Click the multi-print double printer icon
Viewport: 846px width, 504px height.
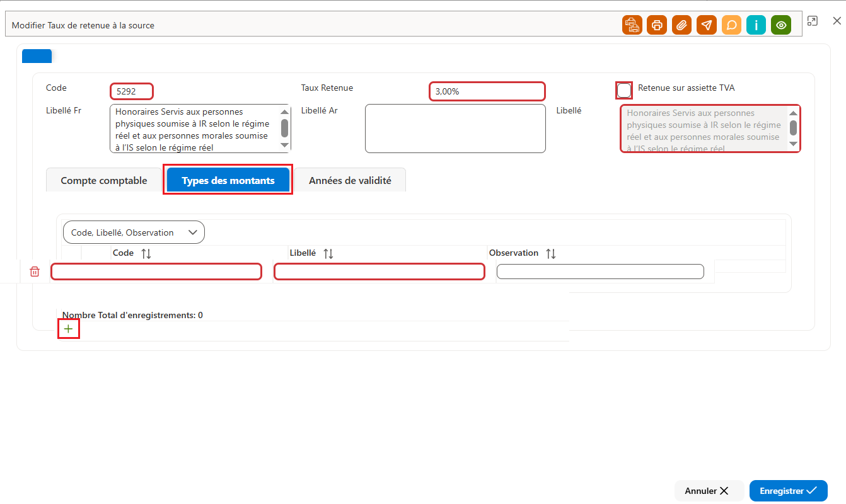(x=632, y=25)
